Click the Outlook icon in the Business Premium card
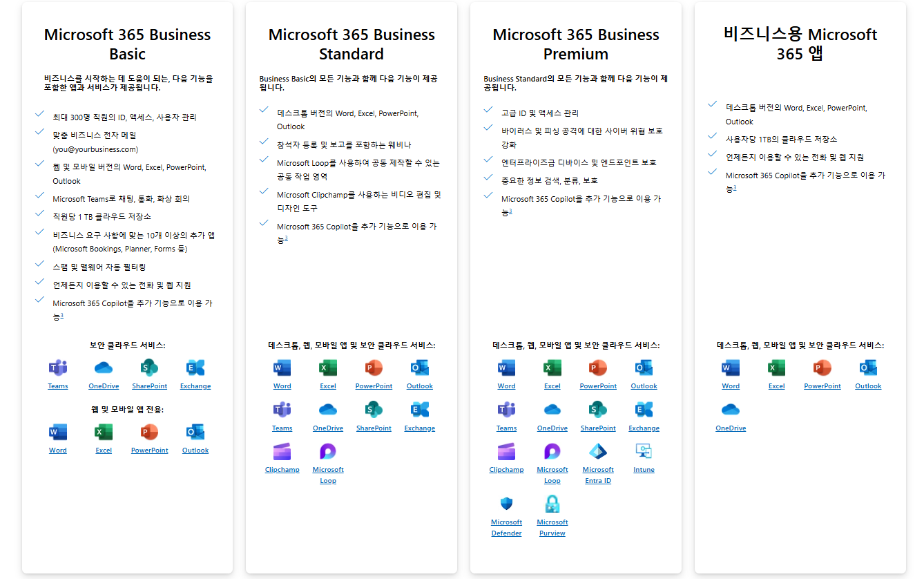The image size is (924, 579). [x=644, y=368]
